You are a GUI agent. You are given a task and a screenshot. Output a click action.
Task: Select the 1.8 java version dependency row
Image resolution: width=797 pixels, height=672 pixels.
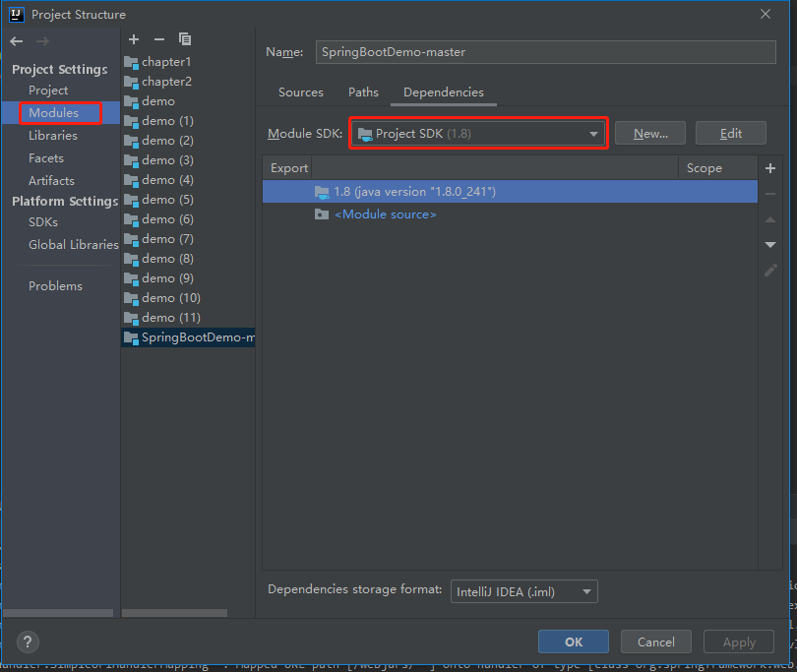(x=510, y=192)
